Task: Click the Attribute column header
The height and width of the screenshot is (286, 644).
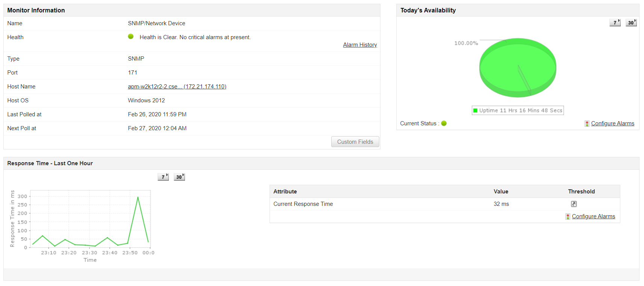Action: (285, 192)
